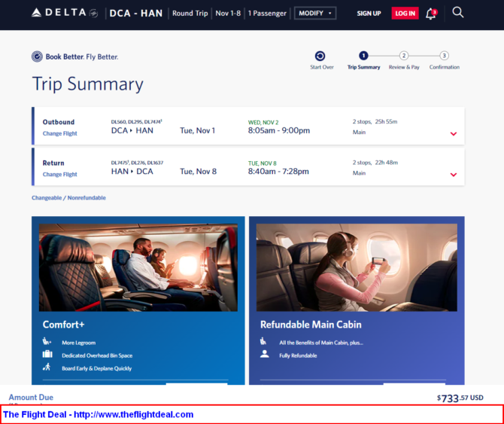504x424 pixels.
Task: Click the Board Early walking person icon
Action: click(47, 367)
